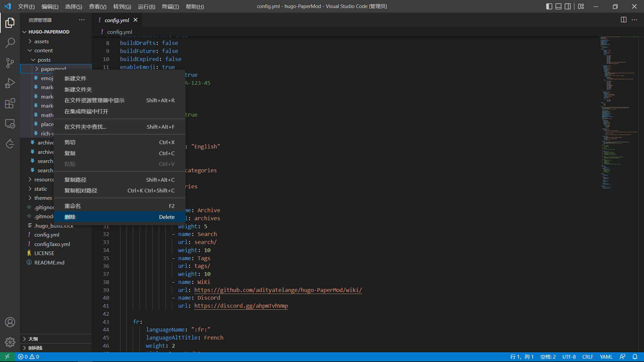Open the Manage gear icon
This screenshot has height=362, width=644.
(x=10, y=342)
